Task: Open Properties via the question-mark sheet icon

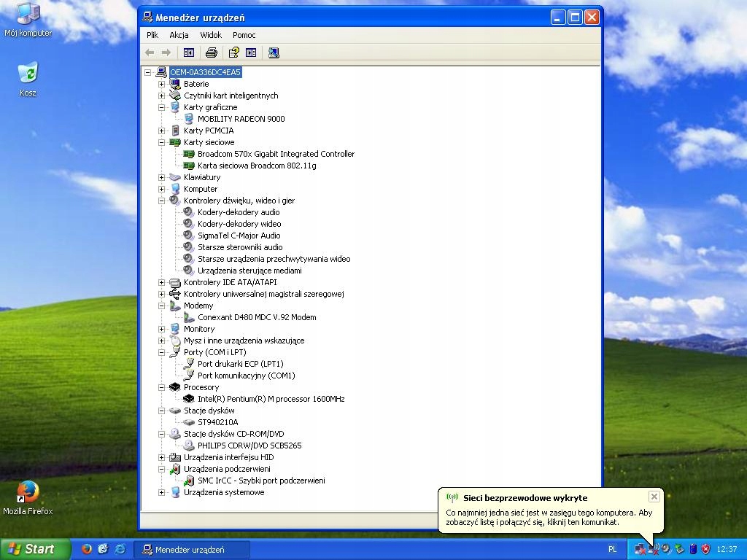Action: point(234,52)
